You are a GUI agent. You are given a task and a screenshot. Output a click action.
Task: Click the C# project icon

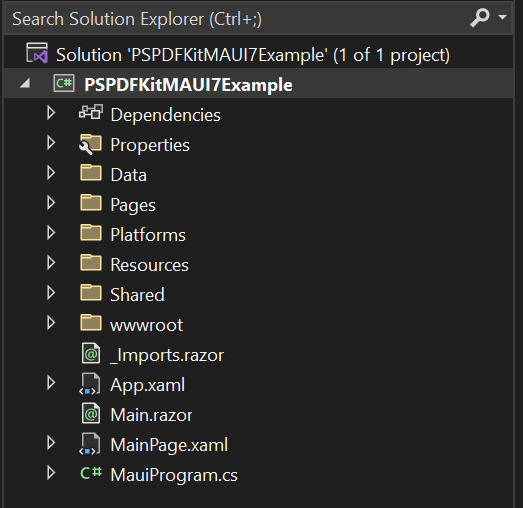tap(64, 83)
